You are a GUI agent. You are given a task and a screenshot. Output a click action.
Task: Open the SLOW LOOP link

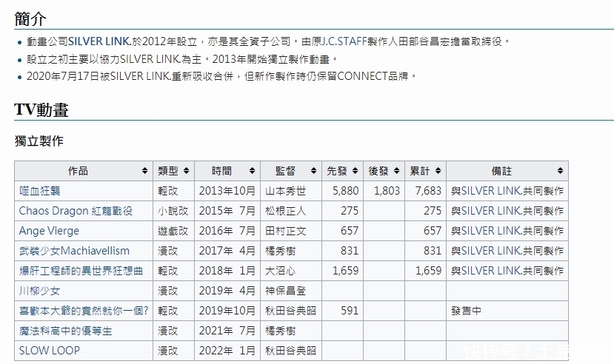click(50, 351)
